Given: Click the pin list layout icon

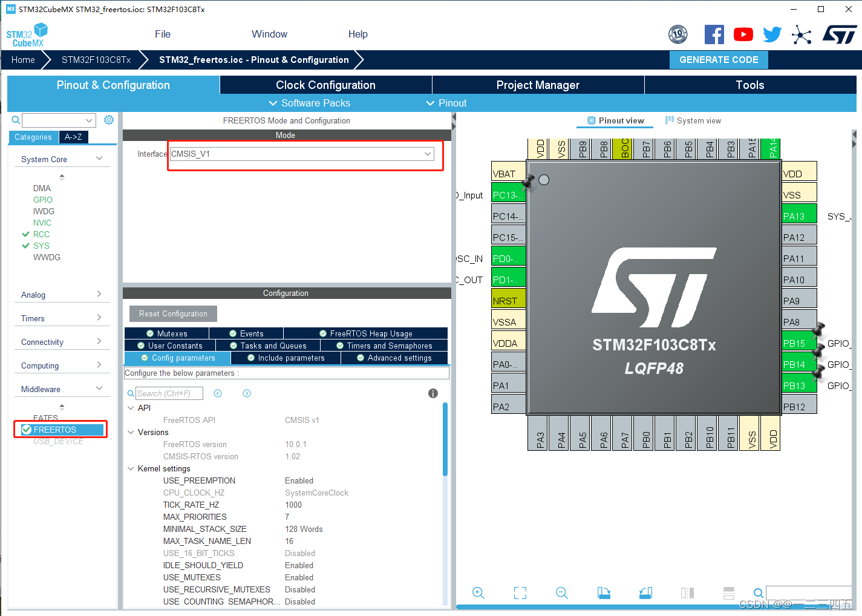Looking at the screenshot, I should point(729,593).
